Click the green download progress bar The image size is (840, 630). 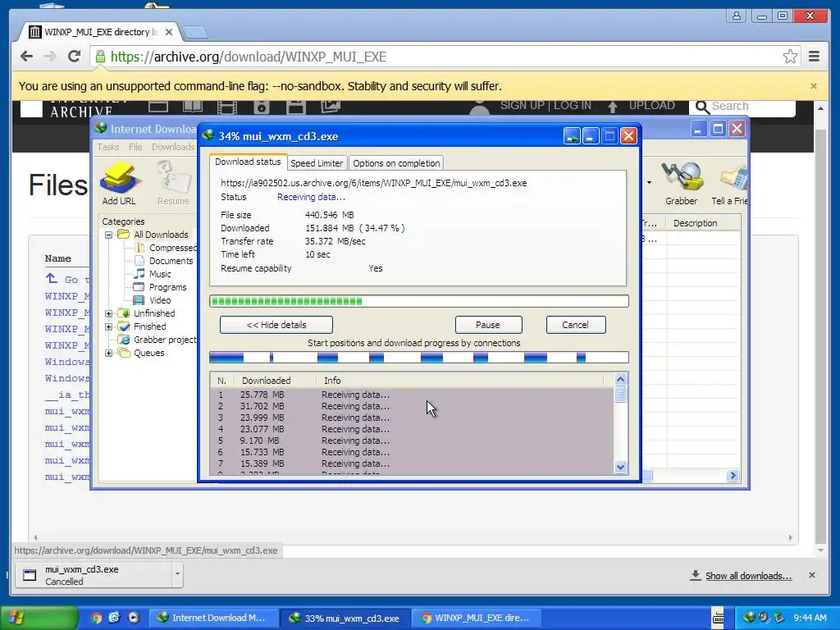(x=419, y=301)
